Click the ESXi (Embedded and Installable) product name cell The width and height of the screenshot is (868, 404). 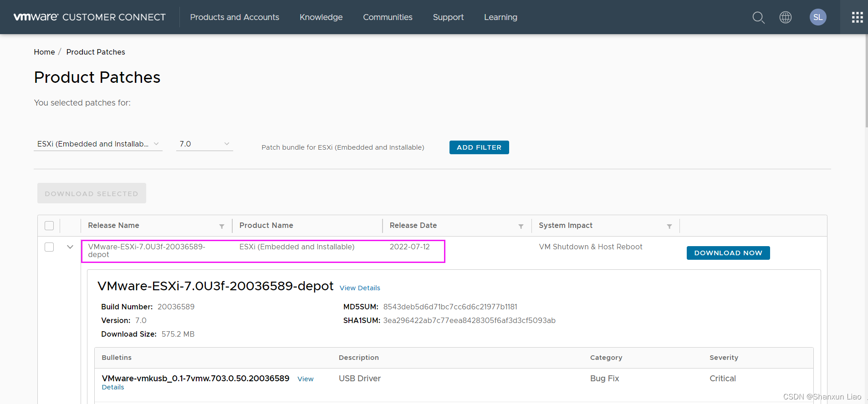click(296, 247)
